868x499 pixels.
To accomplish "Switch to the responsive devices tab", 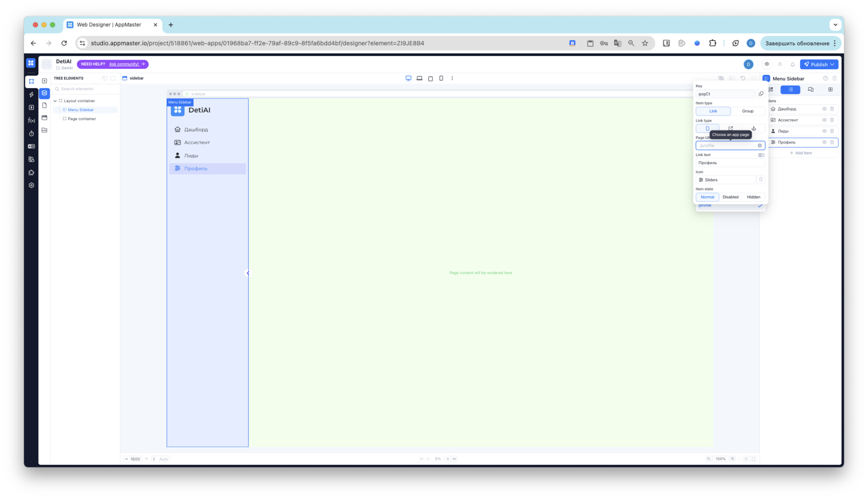I will click(x=811, y=90).
